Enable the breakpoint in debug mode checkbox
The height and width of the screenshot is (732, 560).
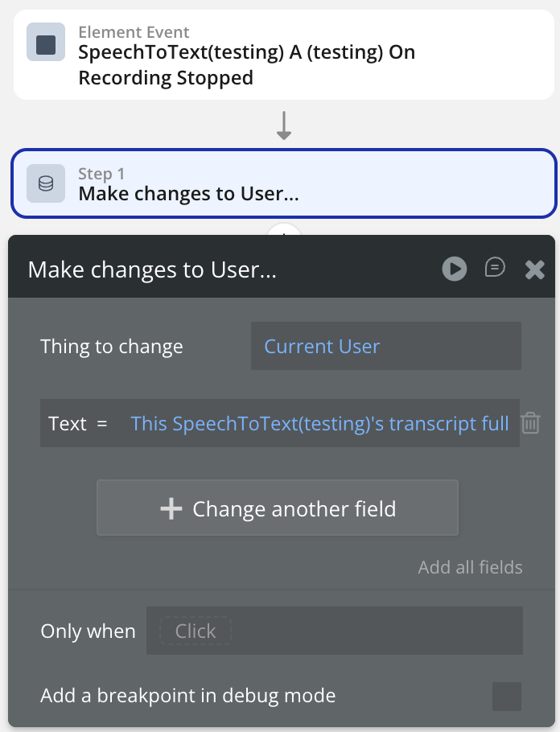507,696
